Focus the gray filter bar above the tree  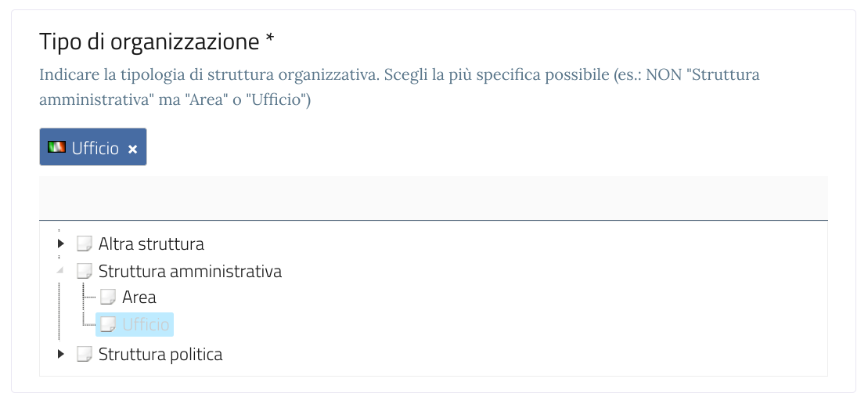click(x=433, y=198)
